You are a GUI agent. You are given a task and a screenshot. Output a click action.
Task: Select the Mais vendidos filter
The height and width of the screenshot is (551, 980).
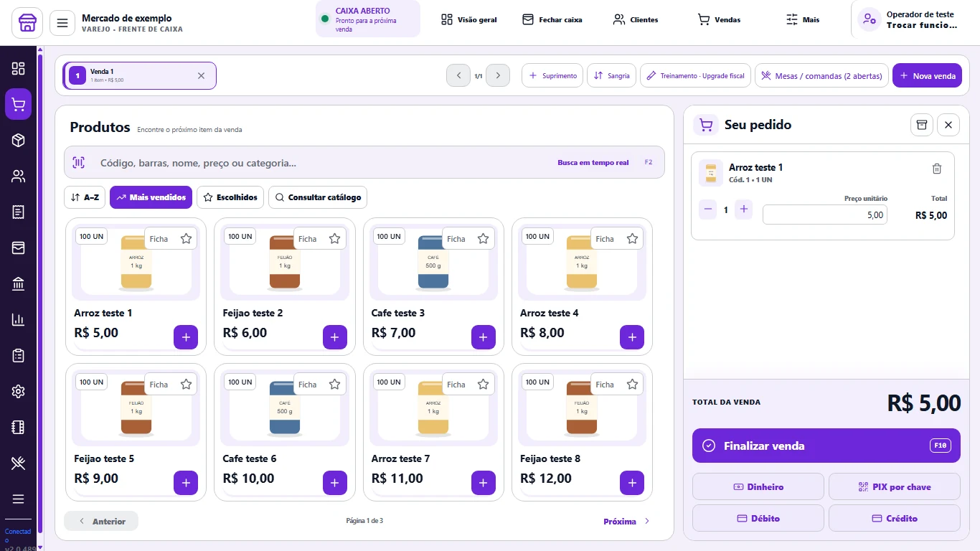pos(151,197)
